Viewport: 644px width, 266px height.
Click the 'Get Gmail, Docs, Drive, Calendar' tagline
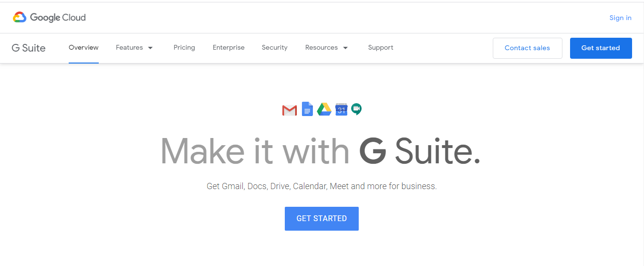[x=322, y=186]
